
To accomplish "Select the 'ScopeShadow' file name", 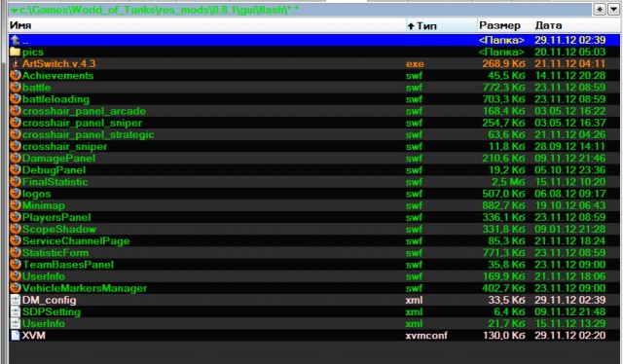I will [x=59, y=230].
